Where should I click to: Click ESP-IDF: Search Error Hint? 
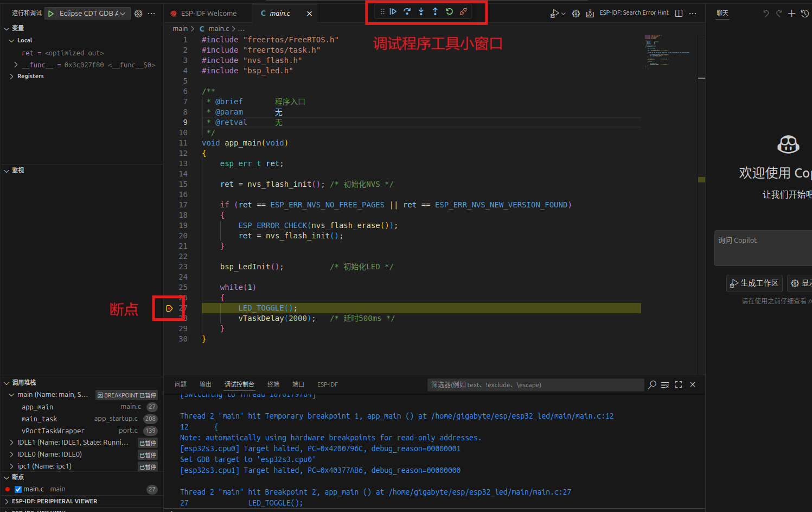click(x=634, y=12)
